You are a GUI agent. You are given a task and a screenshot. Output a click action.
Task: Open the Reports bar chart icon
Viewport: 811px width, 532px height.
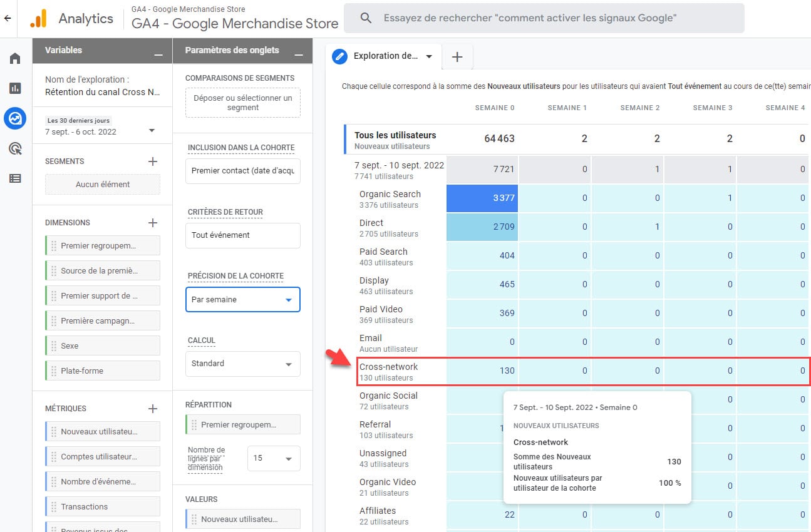[x=15, y=88]
